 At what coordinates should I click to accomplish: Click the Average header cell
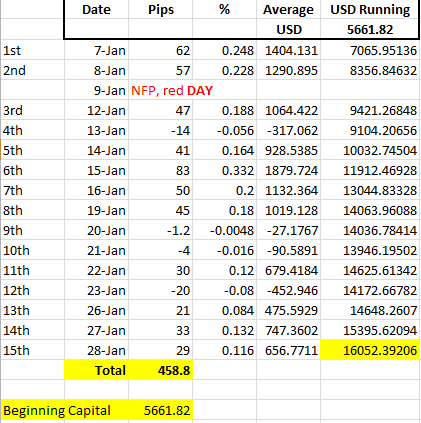(x=289, y=9)
